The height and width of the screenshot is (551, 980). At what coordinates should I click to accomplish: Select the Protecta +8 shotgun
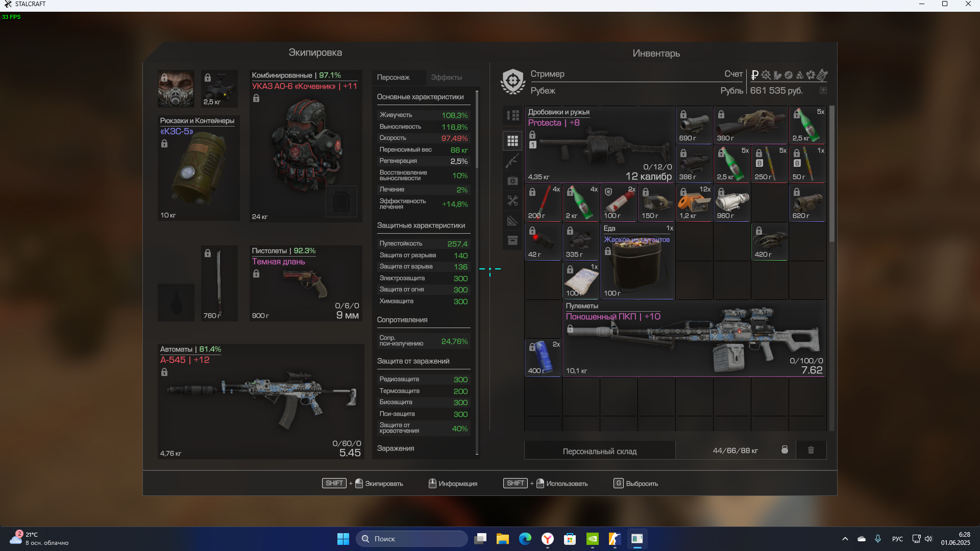tap(600, 145)
